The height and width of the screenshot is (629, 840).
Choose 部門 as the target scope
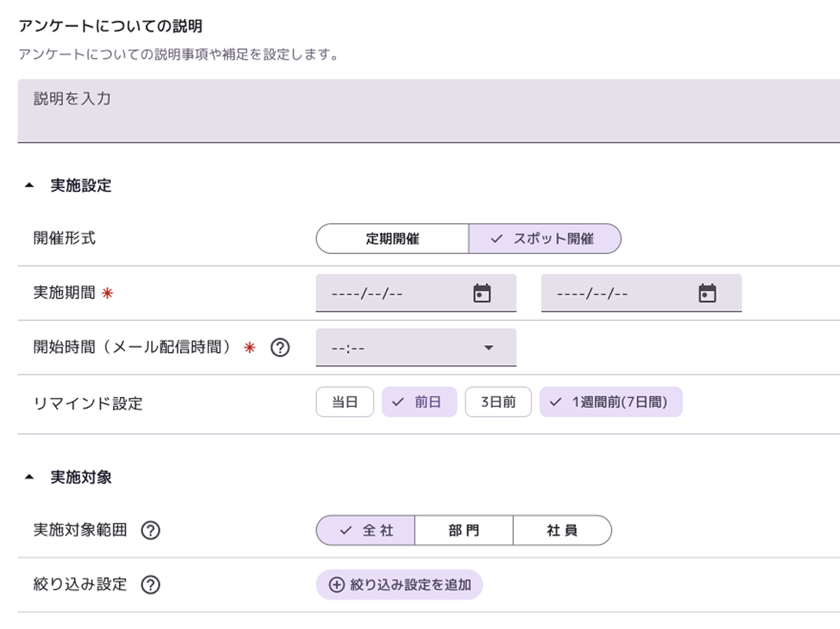[464, 531]
